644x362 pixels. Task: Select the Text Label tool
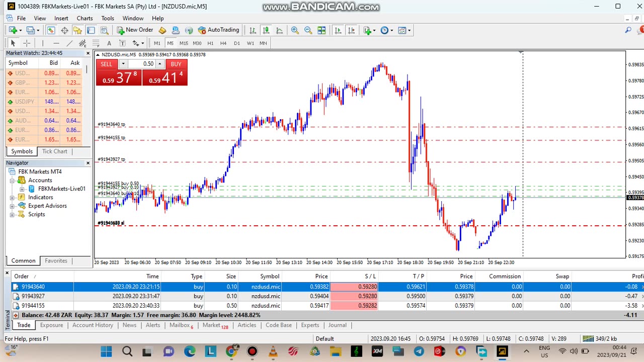tap(122, 43)
